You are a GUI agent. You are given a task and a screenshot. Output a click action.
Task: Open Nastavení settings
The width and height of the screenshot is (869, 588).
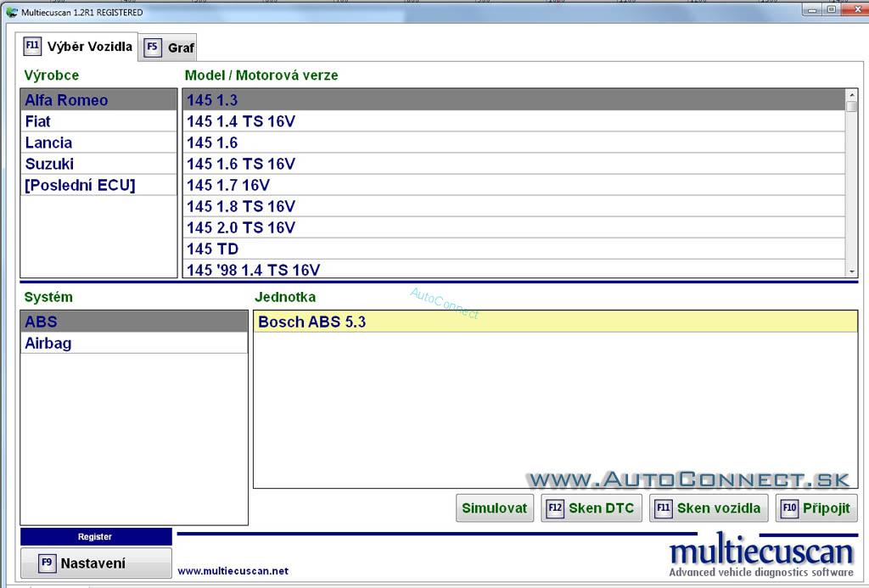tap(96, 563)
